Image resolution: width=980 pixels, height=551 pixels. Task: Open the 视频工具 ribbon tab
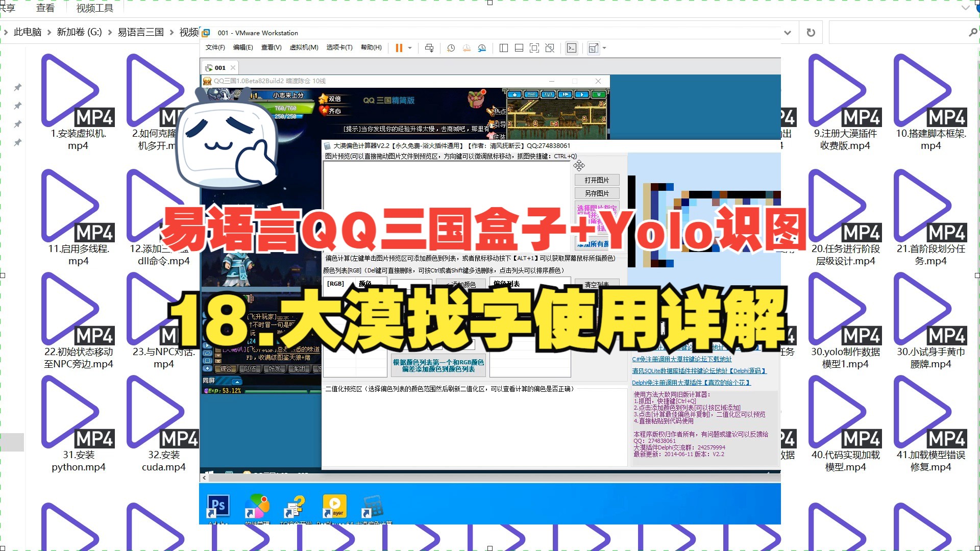[x=95, y=8]
